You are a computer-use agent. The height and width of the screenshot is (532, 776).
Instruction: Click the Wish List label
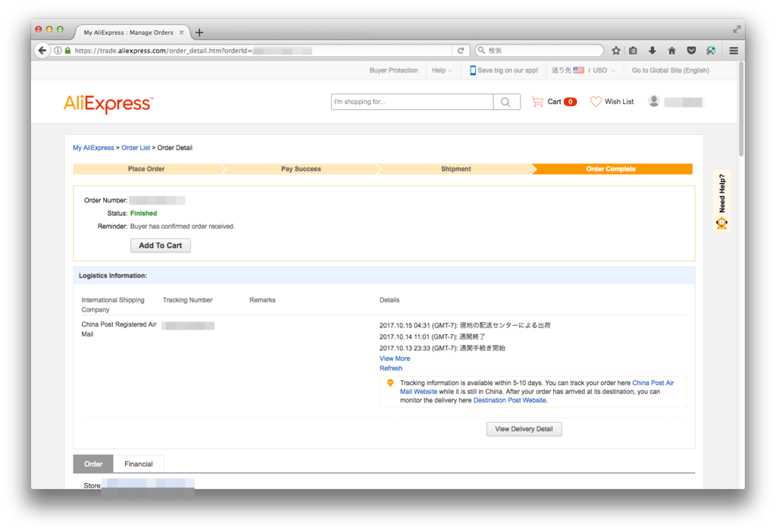coord(618,102)
